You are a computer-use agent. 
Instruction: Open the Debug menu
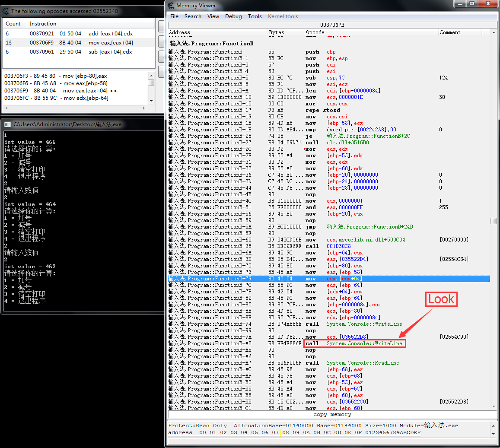coord(233,16)
